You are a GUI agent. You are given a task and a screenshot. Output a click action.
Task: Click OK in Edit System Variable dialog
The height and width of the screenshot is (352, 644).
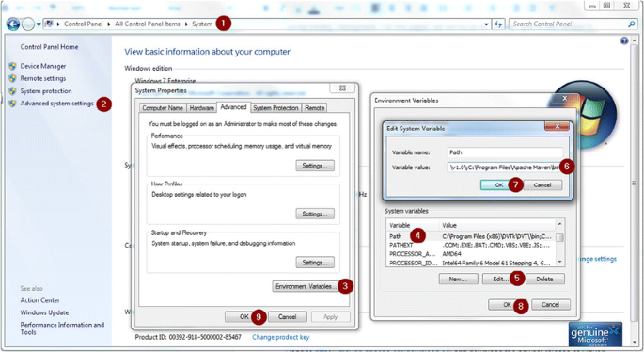click(x=495, y=185)
